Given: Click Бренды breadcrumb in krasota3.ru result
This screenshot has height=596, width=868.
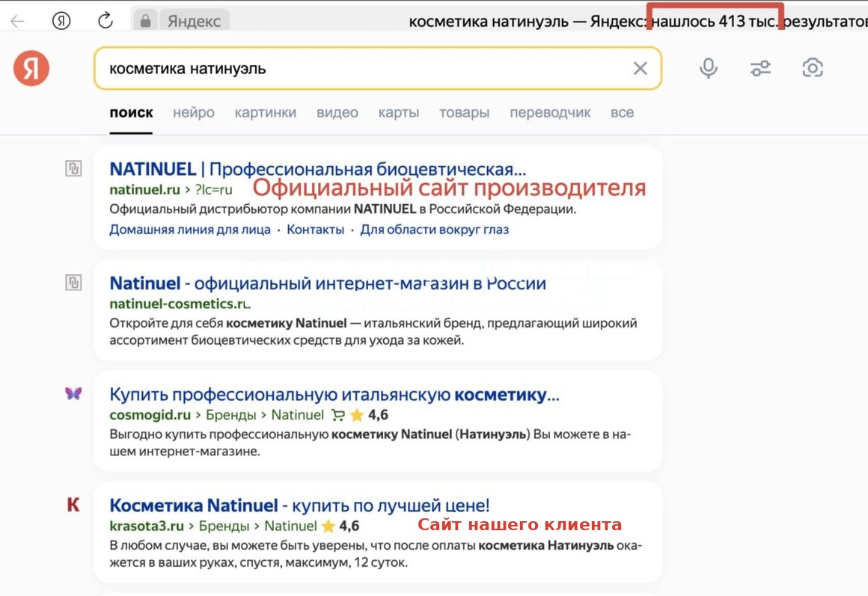Looking at the screenshot, I should pyautogui.click(x=224, y=526).
